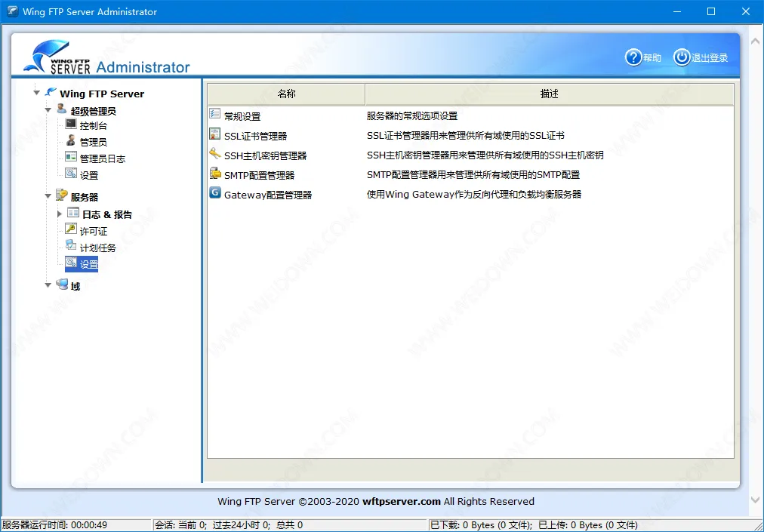Select 控制台 in the tree
Viewport: 764px width, 532px height.
94,126
